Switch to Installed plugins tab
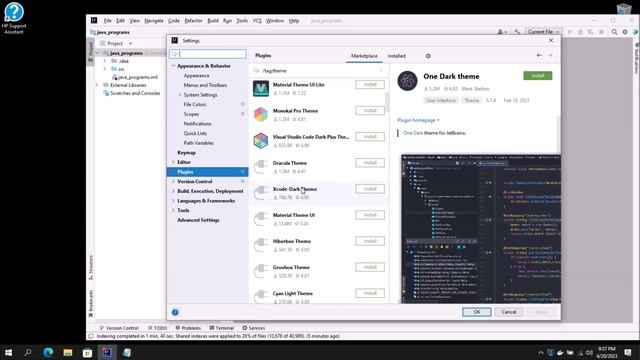 [x=396, y=56]
